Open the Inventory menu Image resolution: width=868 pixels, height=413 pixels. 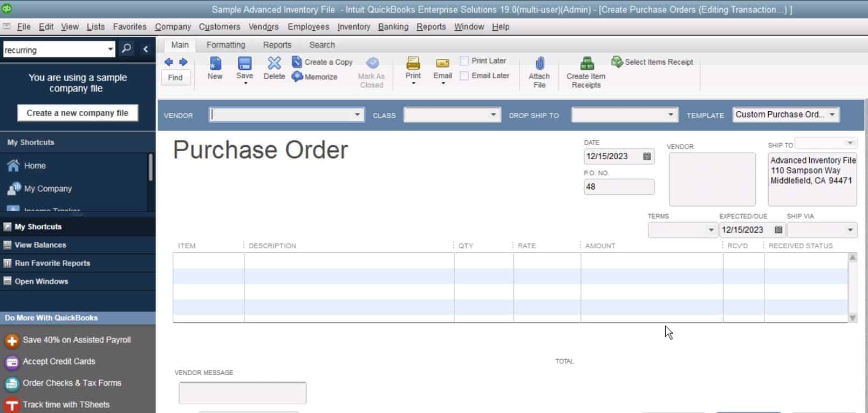354,26
